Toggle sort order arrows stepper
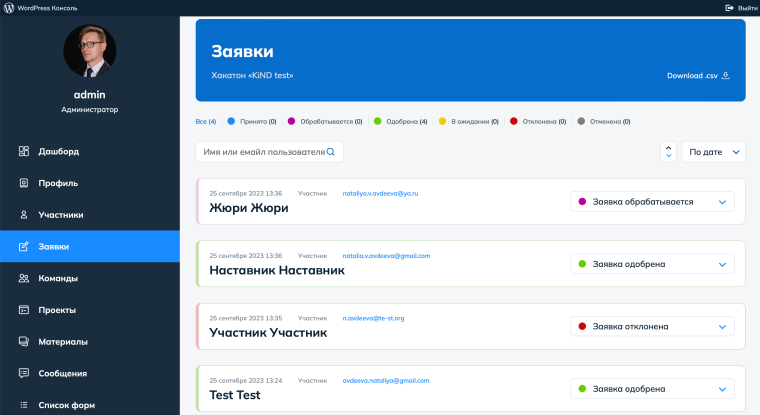 [668, 152]
